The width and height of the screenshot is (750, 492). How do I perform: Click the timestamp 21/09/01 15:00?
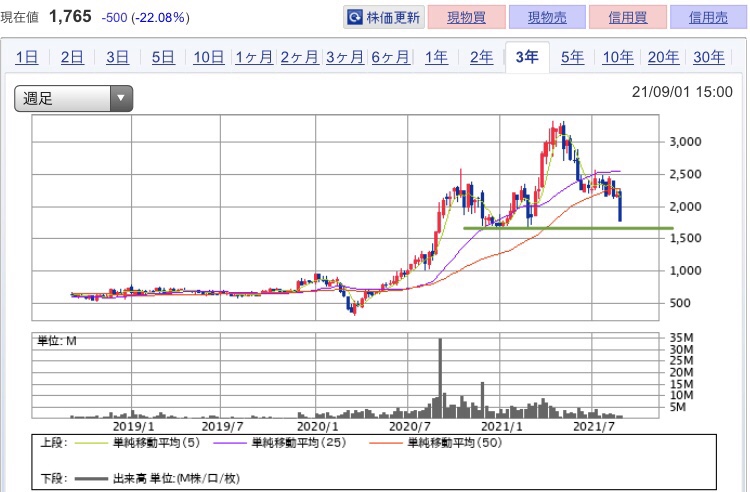(x=682, y=91)
